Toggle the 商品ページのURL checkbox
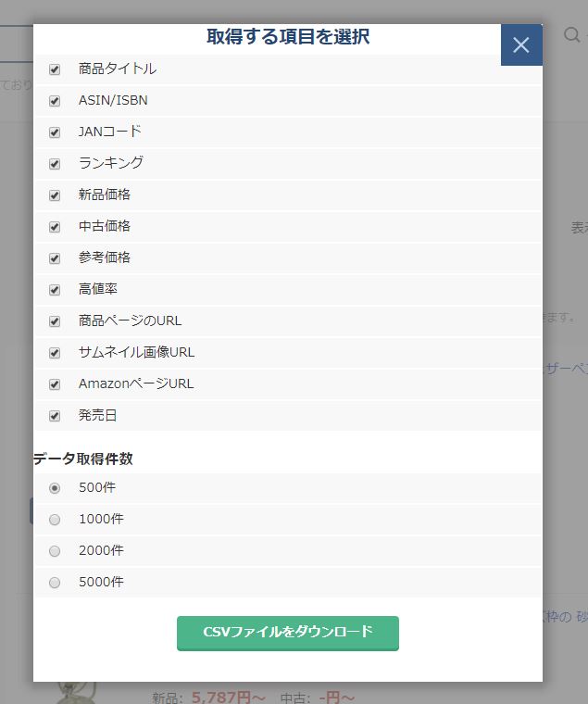This screenshot has width=588, height=704. click(x=55, y=321)
